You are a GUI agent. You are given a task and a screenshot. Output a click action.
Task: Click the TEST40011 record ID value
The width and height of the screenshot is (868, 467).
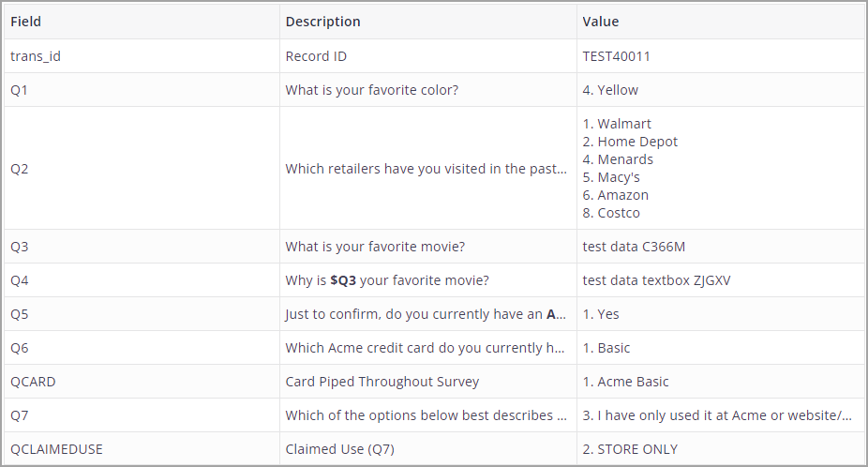[616, 56]
